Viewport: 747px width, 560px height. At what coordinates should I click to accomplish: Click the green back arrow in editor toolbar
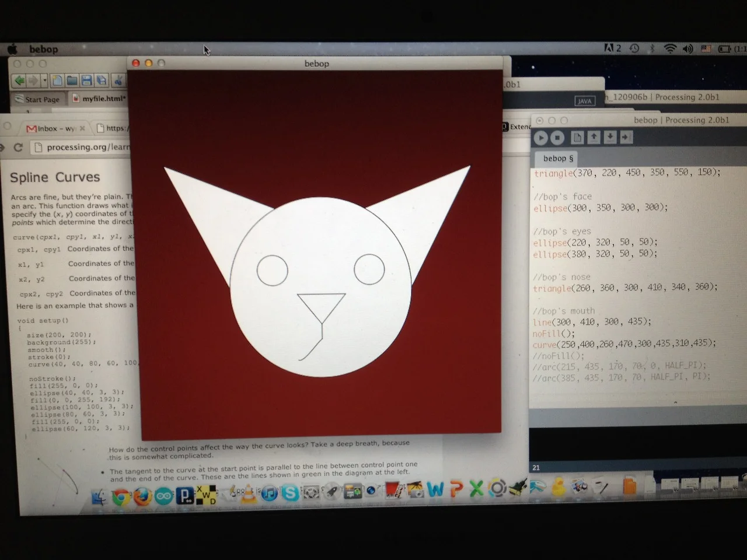[x=20, y=80]
